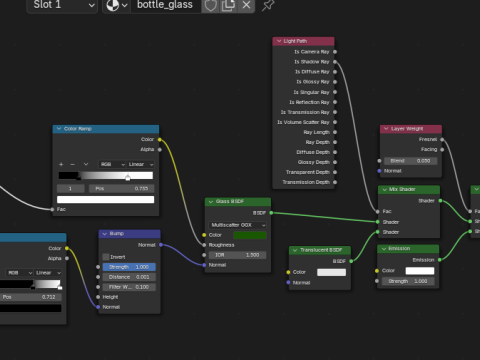Toggle the pin icon in header
Viewport: 480px width, 360px height.
[x=268, y=5]
